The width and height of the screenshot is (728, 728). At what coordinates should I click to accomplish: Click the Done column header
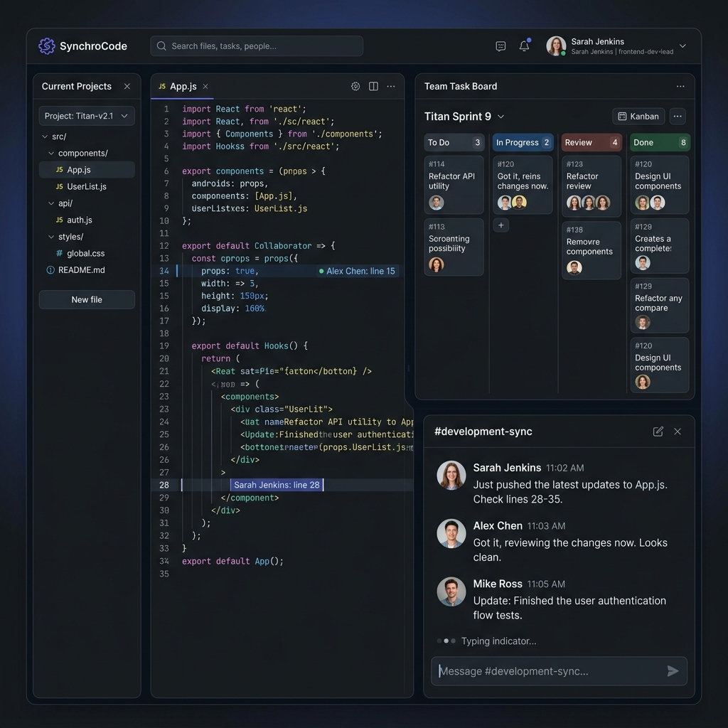(660, 142)
